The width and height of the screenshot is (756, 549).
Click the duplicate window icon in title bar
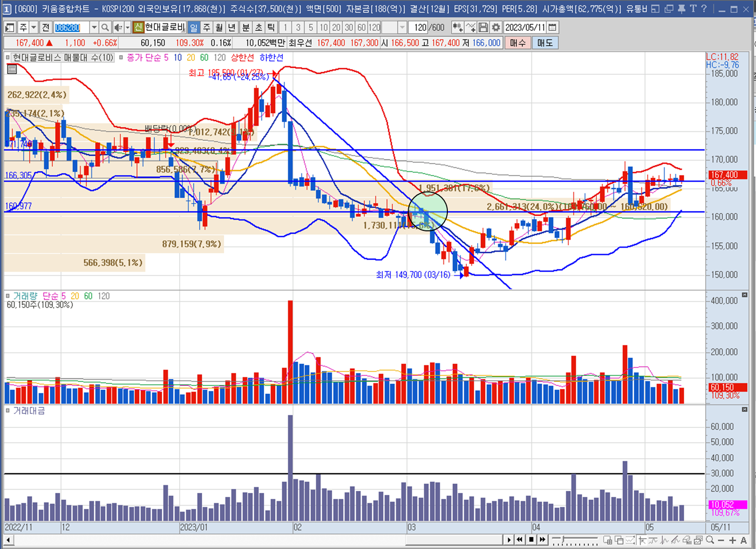pos(669,9)
